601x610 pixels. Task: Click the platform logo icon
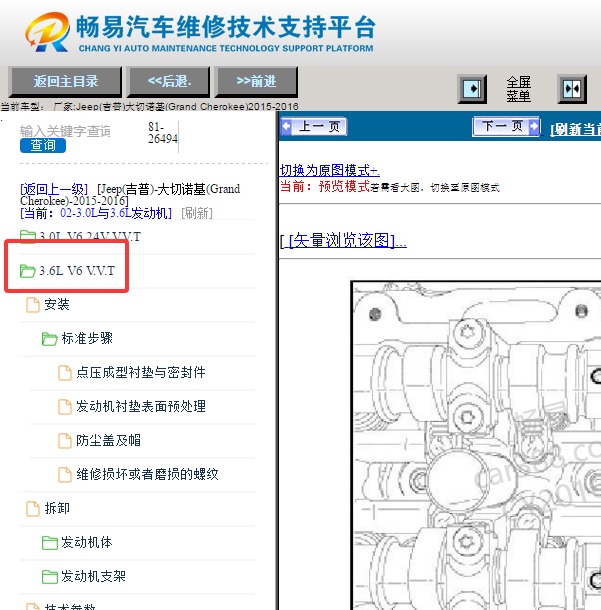pyautogui.click(x=47, y=32)
